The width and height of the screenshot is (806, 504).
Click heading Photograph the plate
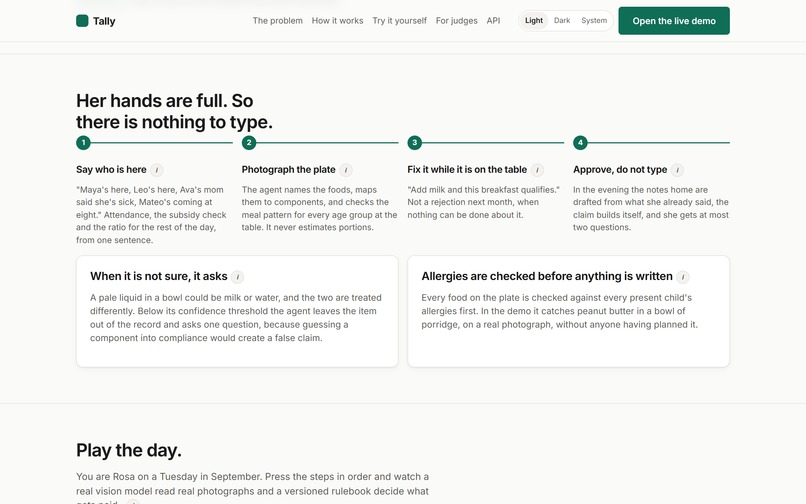[x=288, y=170]
